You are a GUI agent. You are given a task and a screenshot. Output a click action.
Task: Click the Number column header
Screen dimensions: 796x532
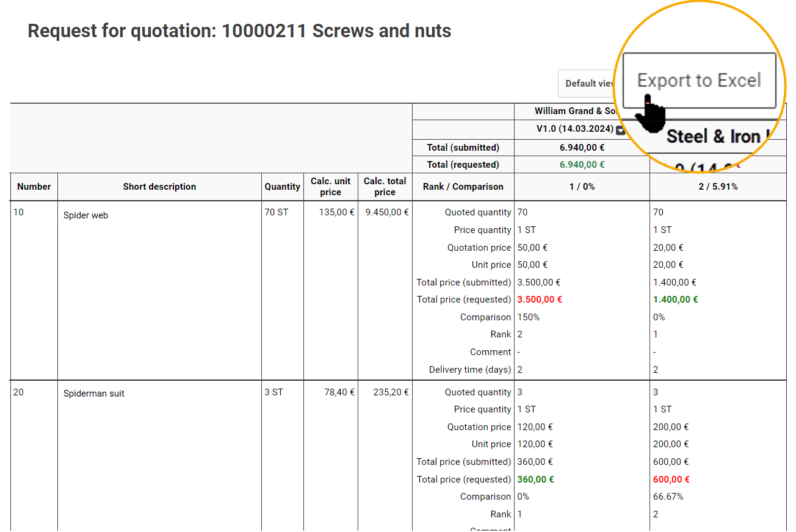coord(34,187)
